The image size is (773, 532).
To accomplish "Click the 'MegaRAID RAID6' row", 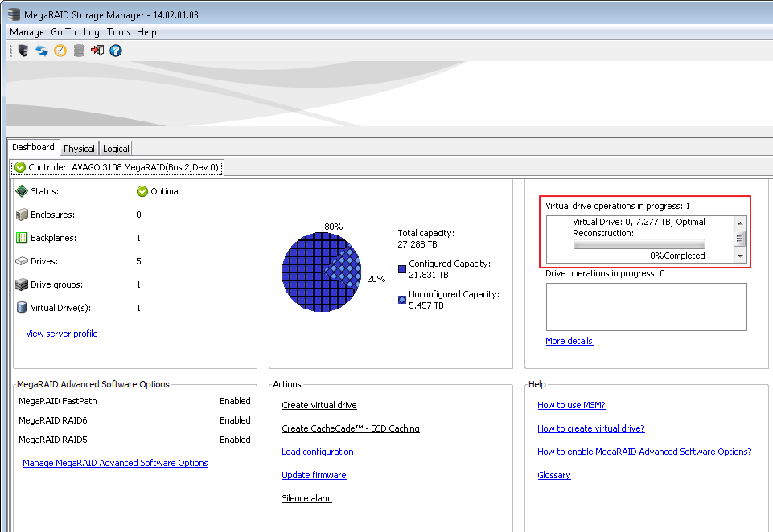I will (x=134, y=420).
